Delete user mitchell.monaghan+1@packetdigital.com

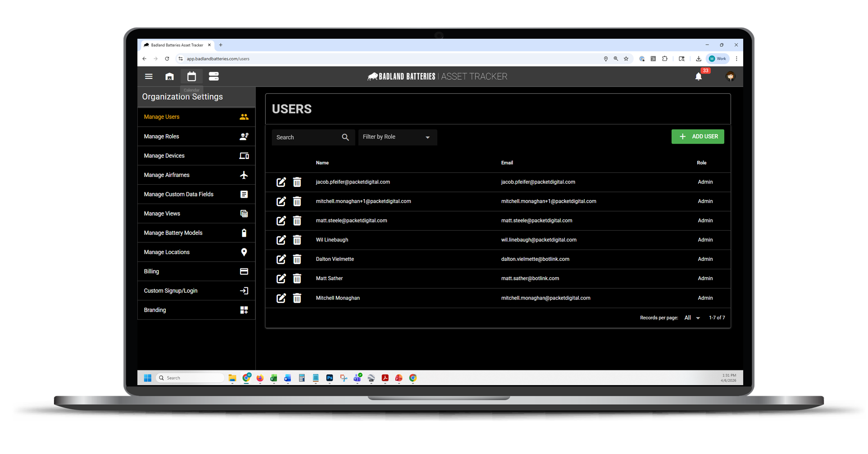tap(297, 201)
